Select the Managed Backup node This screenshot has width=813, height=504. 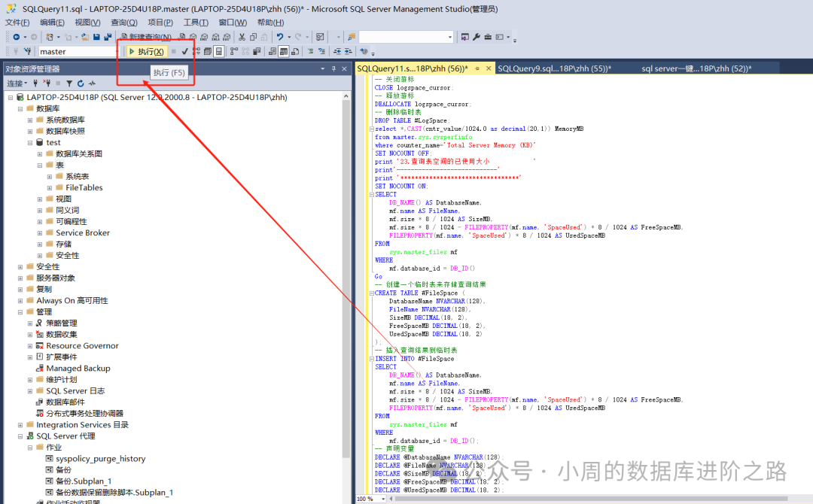click(x=78, y=369)
